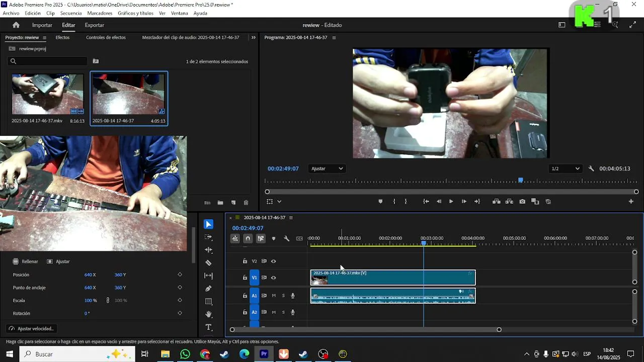Image resolution: width=644 pixels, height=362 pixels.
Task: Step back one frame
Action: pyautogui.click(x=439, y=202)
